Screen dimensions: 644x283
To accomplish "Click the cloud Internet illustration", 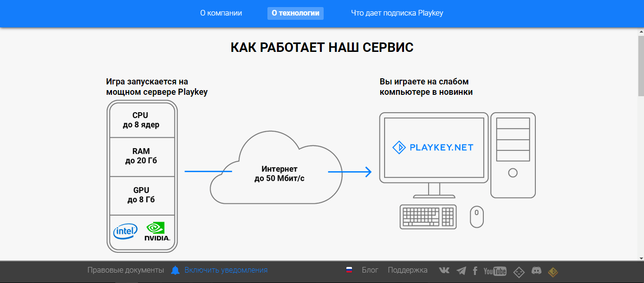I will (x=276, y=167).
